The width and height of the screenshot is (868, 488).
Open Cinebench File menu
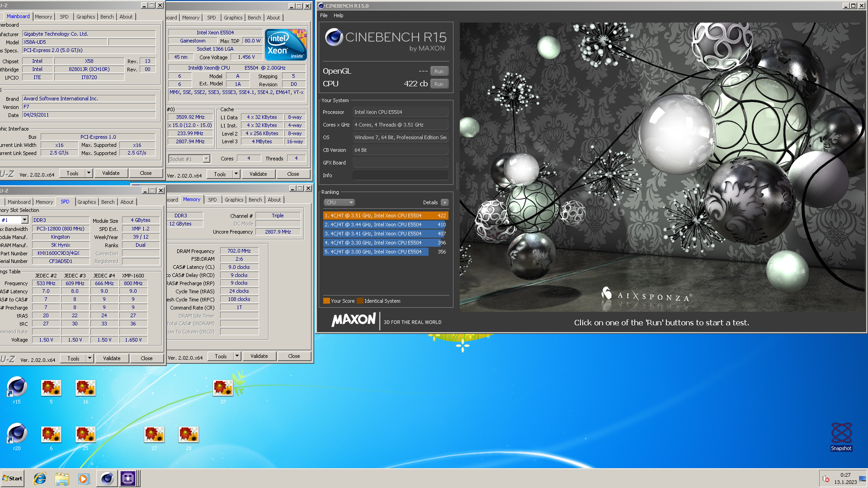click(324, 15)
